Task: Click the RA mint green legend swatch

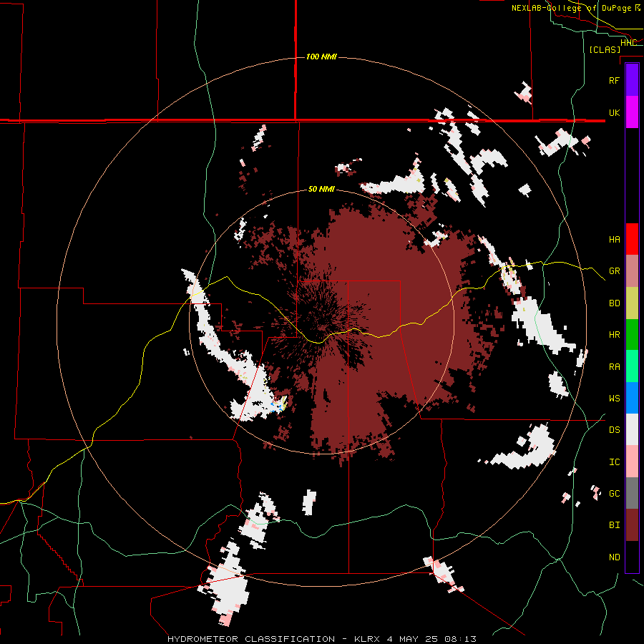Action: click(632, 366)
